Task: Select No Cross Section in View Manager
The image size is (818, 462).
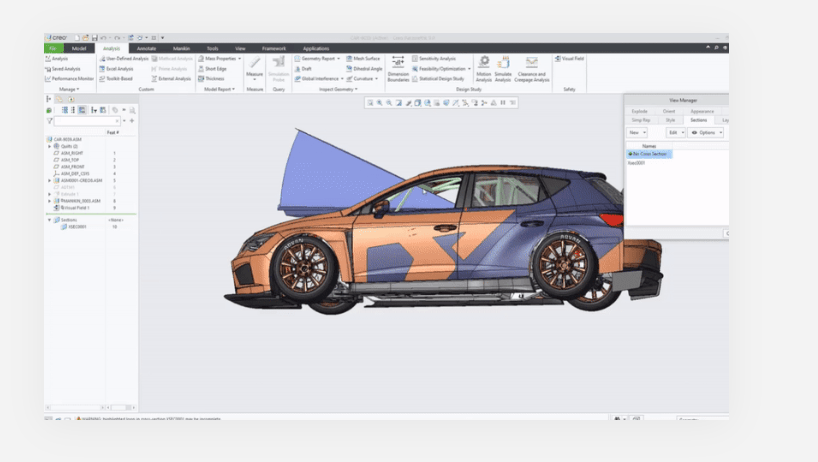Action: click(x=649, y=154)
